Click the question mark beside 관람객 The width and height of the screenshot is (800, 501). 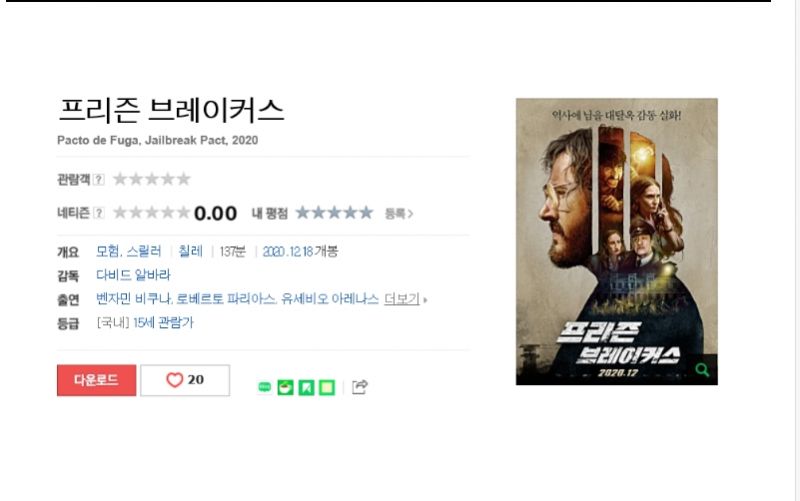[x=99, y=179]
